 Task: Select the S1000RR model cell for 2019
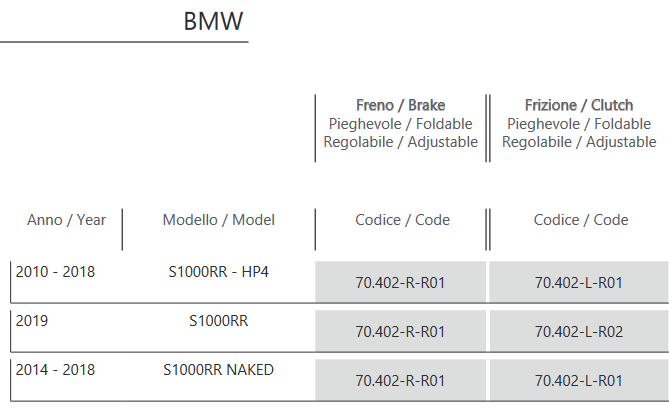pyautogui.click(x=218, y=321)
